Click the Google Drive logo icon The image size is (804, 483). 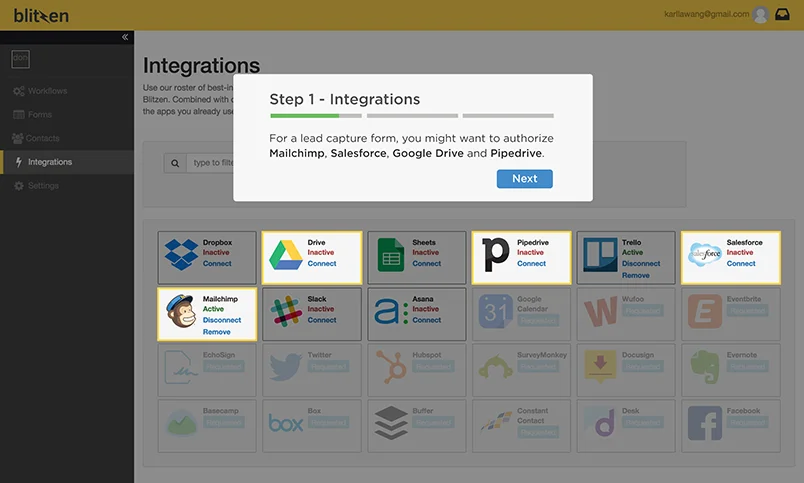point(286,255)
